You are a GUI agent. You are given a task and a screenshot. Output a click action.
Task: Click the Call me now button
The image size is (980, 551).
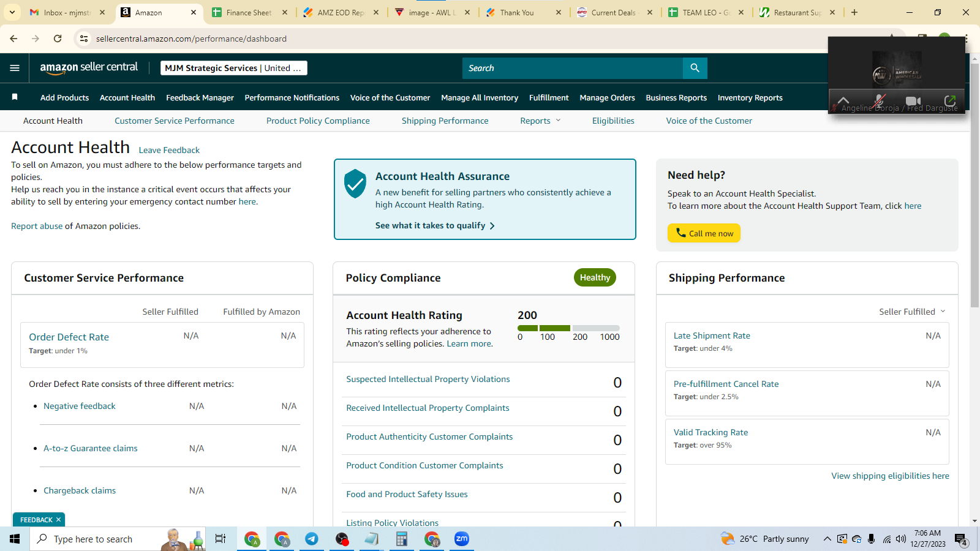tap(704, 233)
